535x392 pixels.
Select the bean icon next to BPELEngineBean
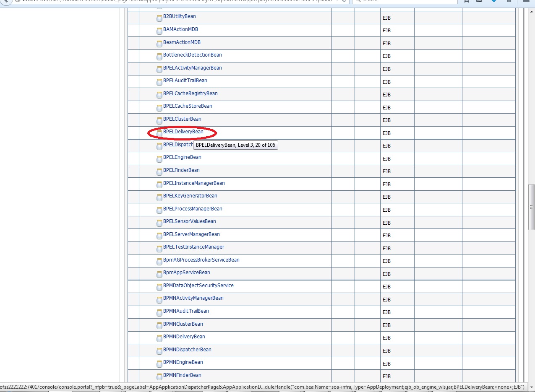click(159, 159)
